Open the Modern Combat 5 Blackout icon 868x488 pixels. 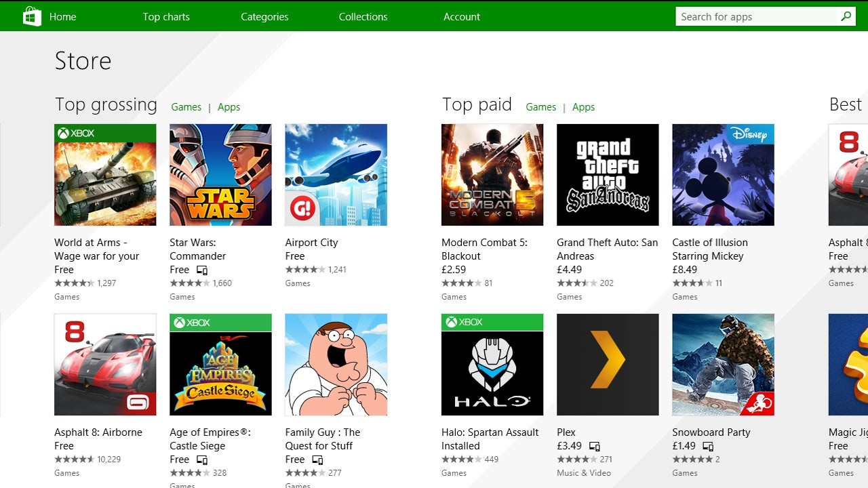[x=492, y=175]
